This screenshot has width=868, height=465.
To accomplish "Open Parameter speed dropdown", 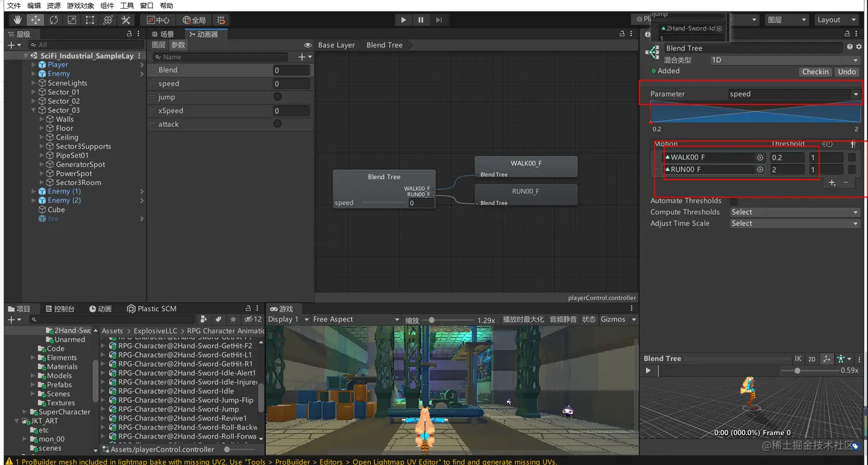I will coord(795,94).
